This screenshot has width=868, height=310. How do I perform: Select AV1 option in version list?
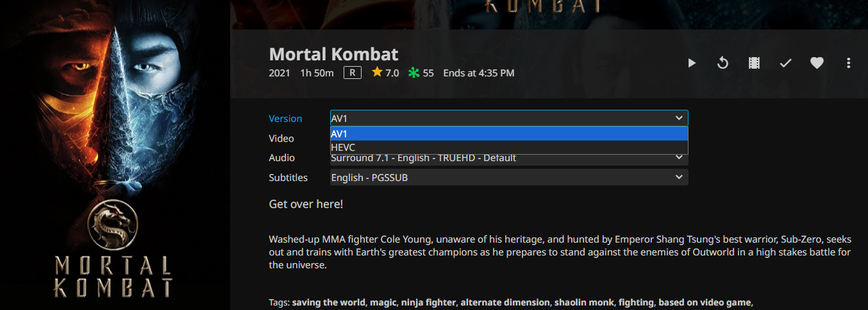click(x=508, y=133)
